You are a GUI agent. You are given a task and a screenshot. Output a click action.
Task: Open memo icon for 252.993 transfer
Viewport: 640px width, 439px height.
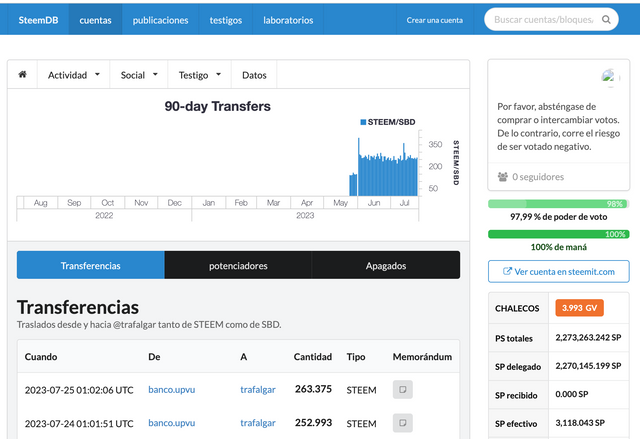[402, 423]
